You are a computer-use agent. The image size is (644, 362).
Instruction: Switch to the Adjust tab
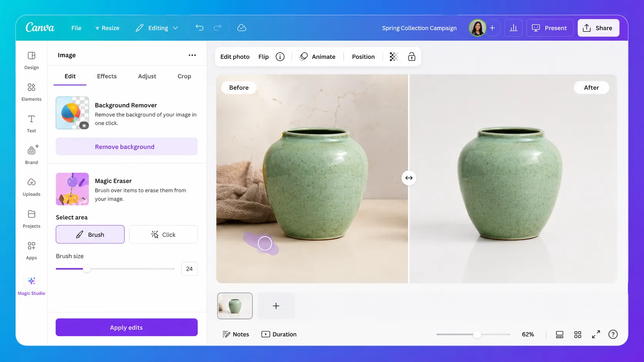coord(147,76)
